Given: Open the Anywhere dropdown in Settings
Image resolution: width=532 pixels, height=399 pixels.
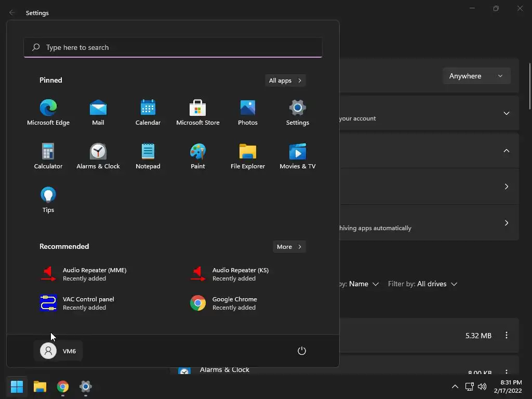Looking at the screenshot, I should [x=476, y=76].
